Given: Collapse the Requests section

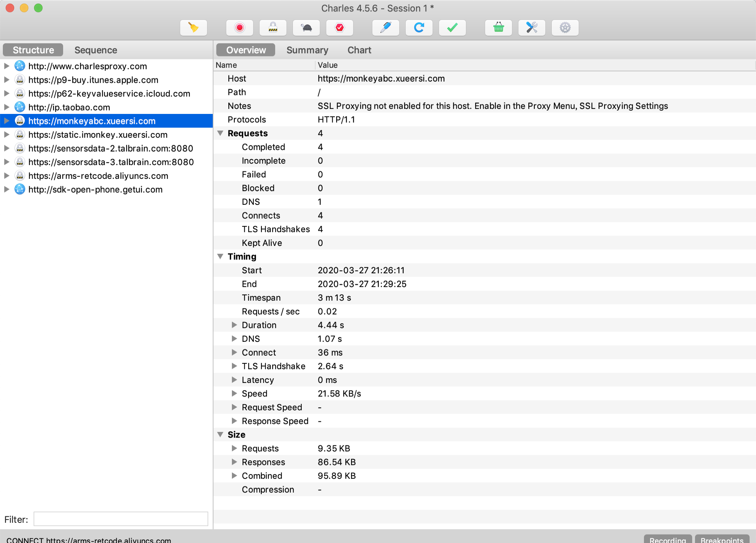Looking at the screenshot, I should 220,133.
